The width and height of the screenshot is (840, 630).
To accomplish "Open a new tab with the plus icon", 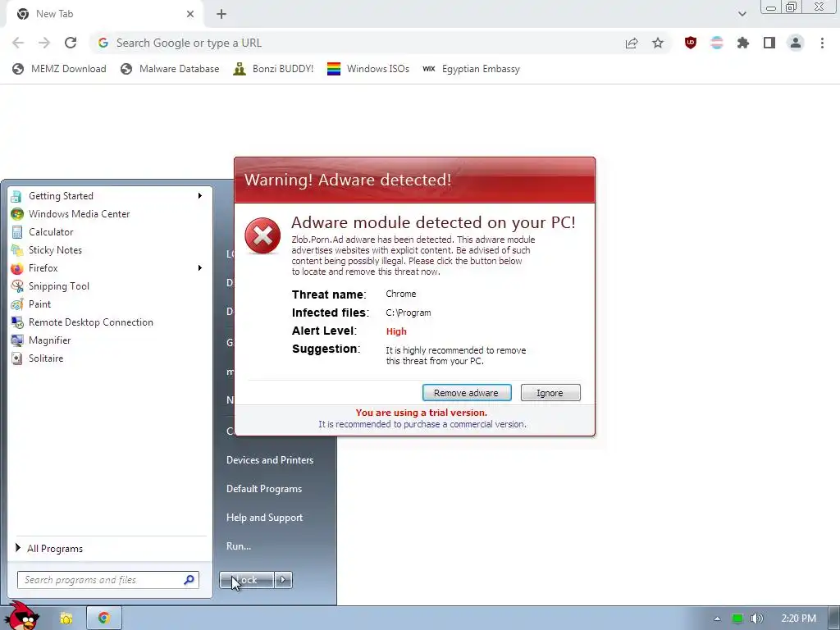I will (221, 14).
